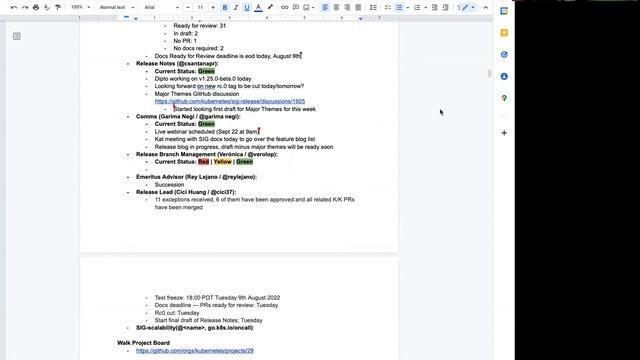Click 'Emeritus Advisor (Rey Lejano / @reylejano):' line
Image resolution: width=640 pixels, height=360 pixels.
196,177
